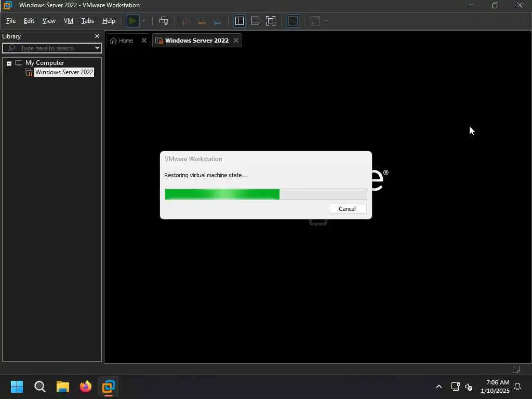This screenshot has width=532, height=399.
Task: Open the notifications bell icon
Action: pos(517,387)
